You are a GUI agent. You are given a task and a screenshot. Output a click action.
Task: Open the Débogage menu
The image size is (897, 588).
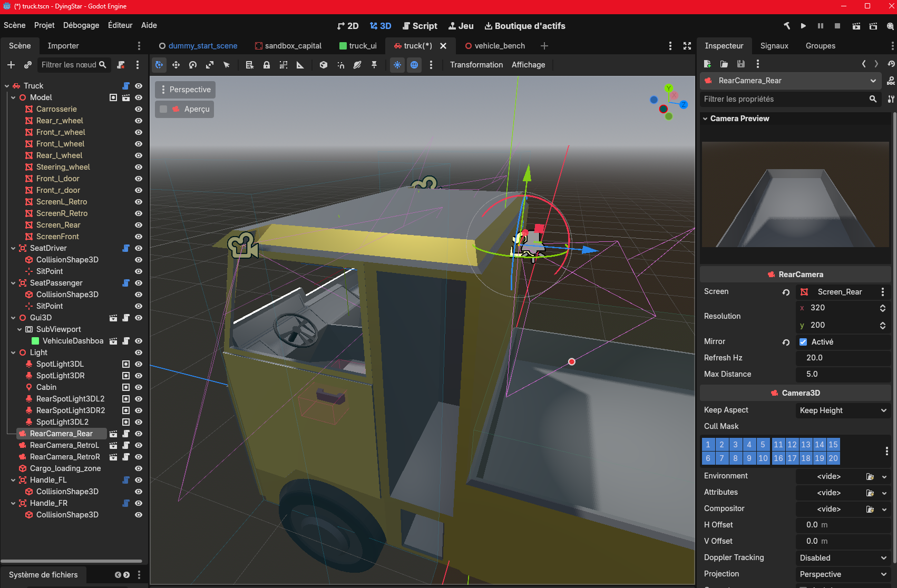coord(81,25)
